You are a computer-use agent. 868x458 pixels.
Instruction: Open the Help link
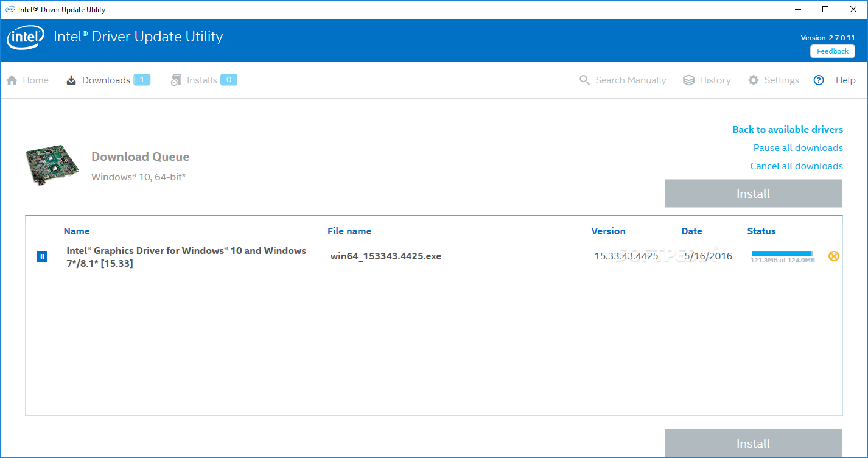(x=845, y=80)
